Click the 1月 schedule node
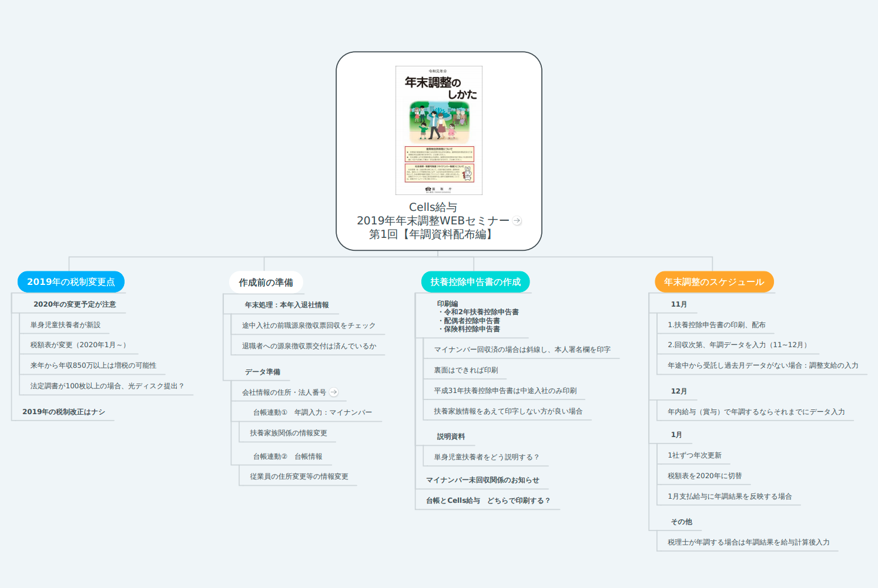 tap(676, 435)
